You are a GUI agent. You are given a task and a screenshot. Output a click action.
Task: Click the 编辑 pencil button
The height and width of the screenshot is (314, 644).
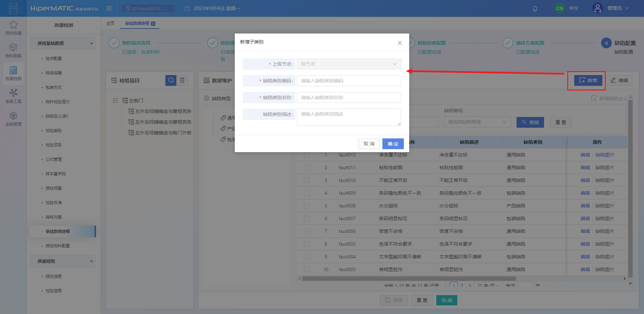(619, 80)
